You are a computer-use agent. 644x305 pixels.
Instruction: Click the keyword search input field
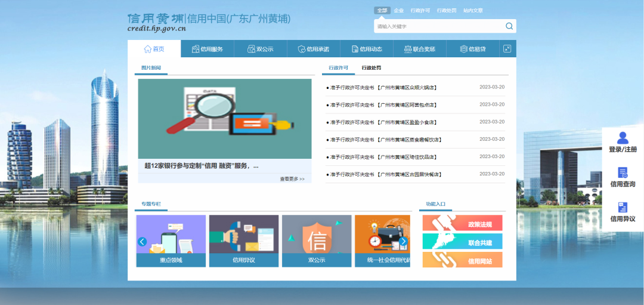coord(439,26)
